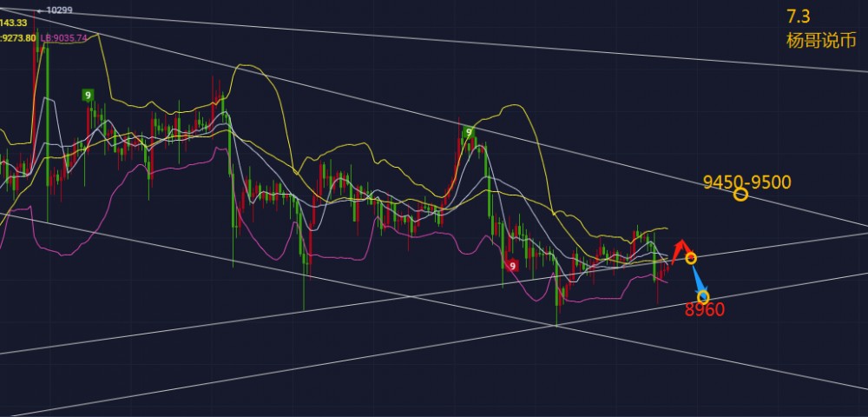Select the yellow circle above the 8960 label
The image size is (868, 417).
(x=703, y=297)
